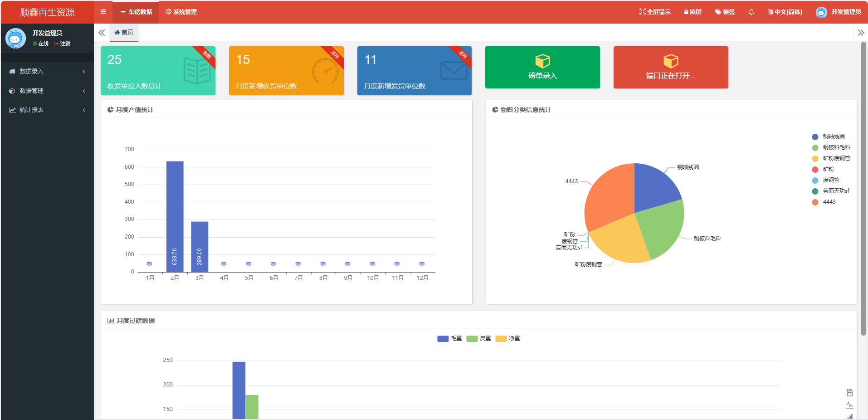868x420 pixels.
Task: Click the 端口正在打开 red button
Action: pyautogui.click(x=670, y=67)
